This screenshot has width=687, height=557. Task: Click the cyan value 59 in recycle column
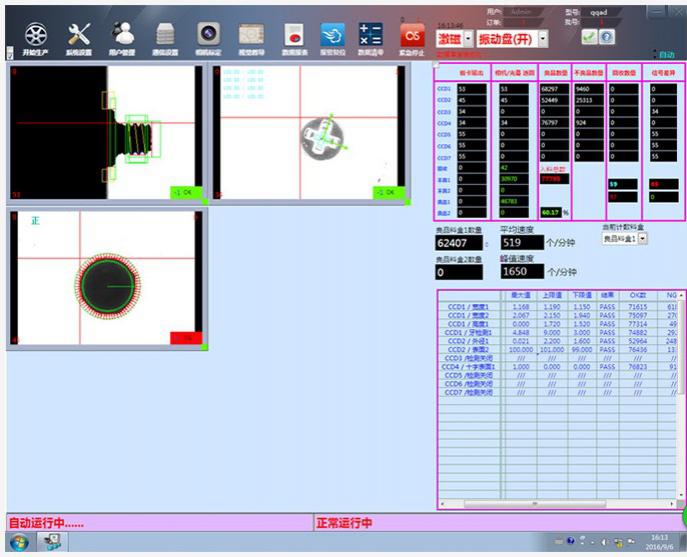[623, 184]
